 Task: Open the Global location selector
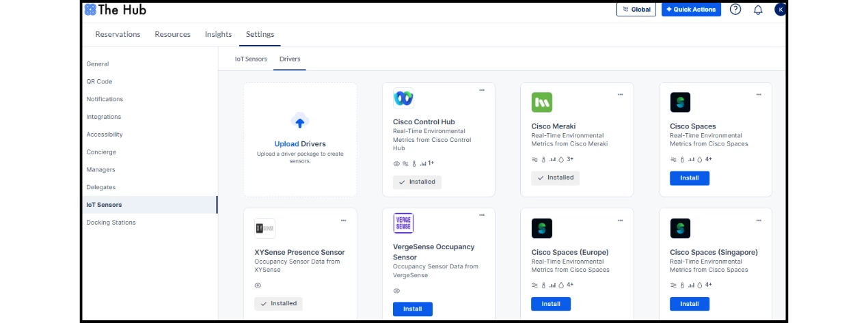pos(636,10)
